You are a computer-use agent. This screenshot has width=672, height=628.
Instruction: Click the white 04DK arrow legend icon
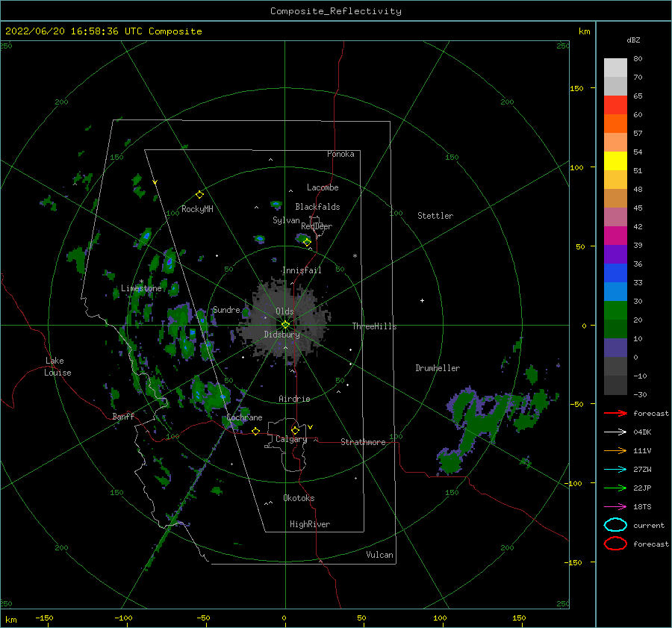615,432
